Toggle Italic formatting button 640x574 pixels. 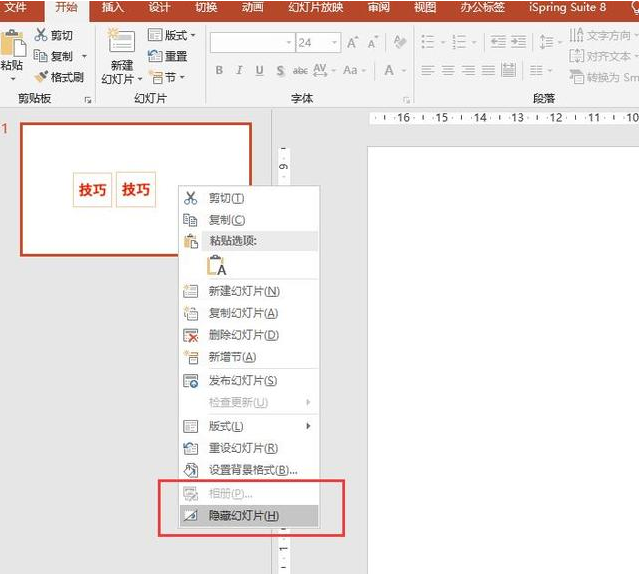(240, 71)
